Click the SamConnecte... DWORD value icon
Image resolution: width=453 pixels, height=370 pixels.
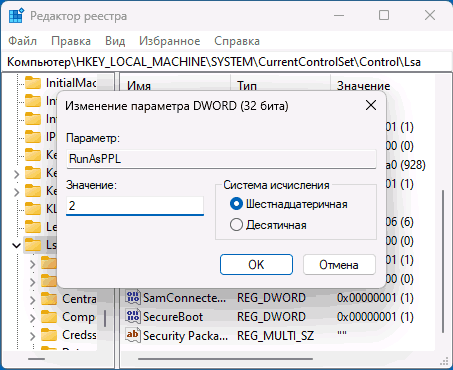click(x=133, y=297)
